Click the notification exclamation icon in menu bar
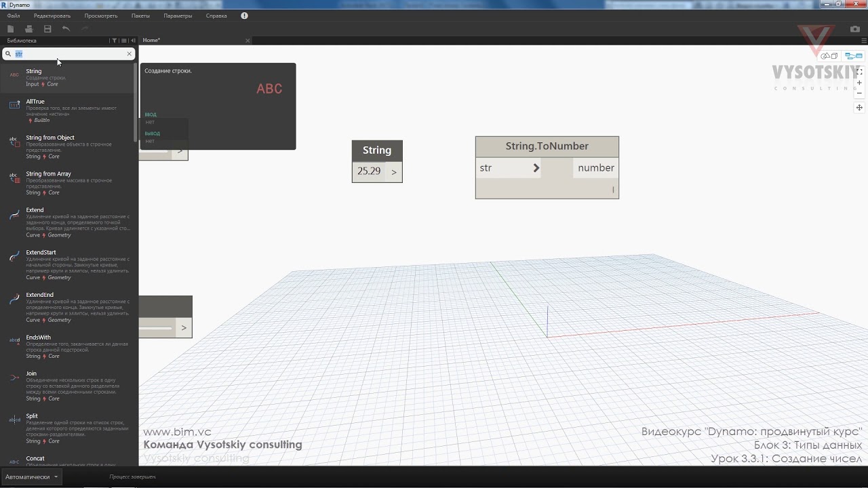 (x=244, y=16)
